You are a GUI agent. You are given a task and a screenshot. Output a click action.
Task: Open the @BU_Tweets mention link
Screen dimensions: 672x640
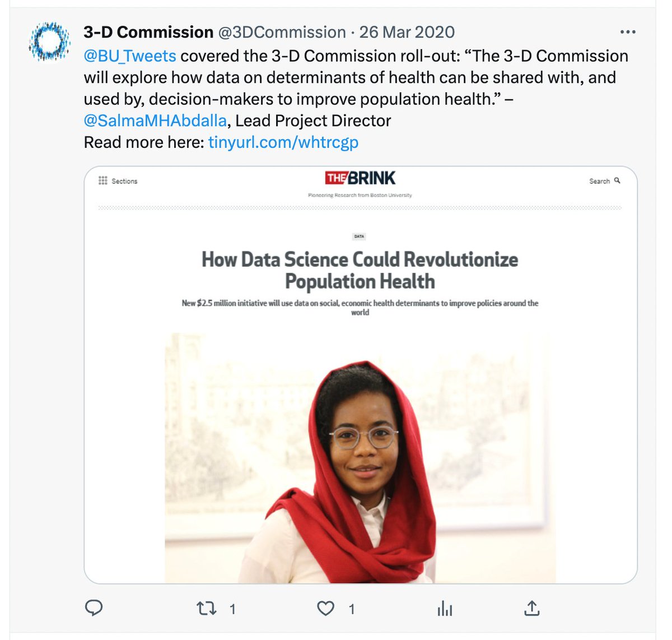pyautogui.click(x=130, y=56)
